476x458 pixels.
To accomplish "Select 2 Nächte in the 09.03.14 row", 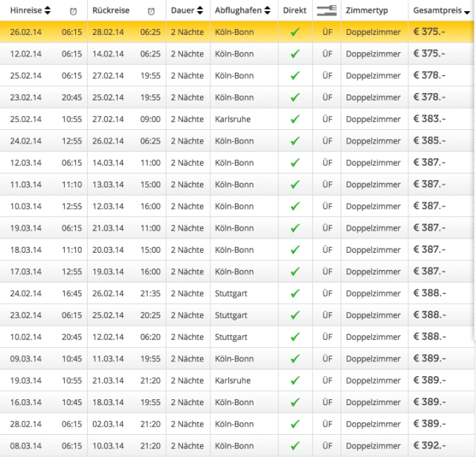I will [x=187, y=359].
